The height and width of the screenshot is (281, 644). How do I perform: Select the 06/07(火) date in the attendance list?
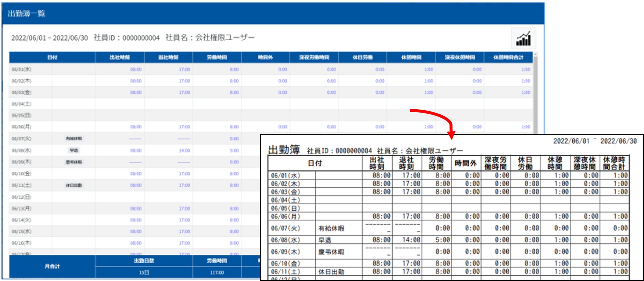(21, 139)
